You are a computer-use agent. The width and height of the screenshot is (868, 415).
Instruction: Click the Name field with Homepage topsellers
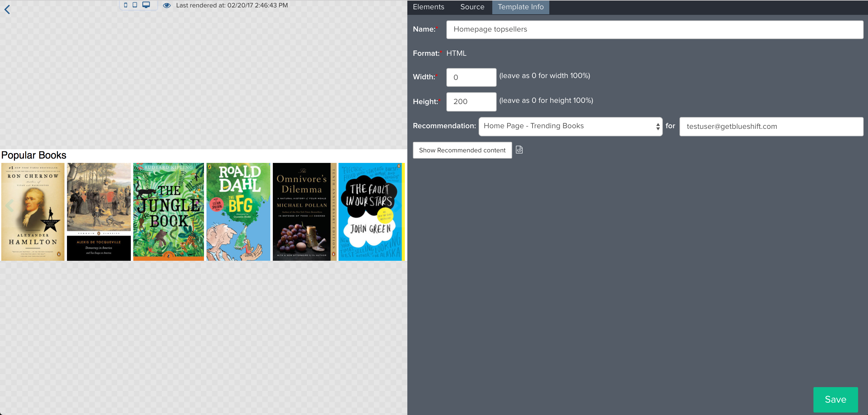click(x=655, y=30)
